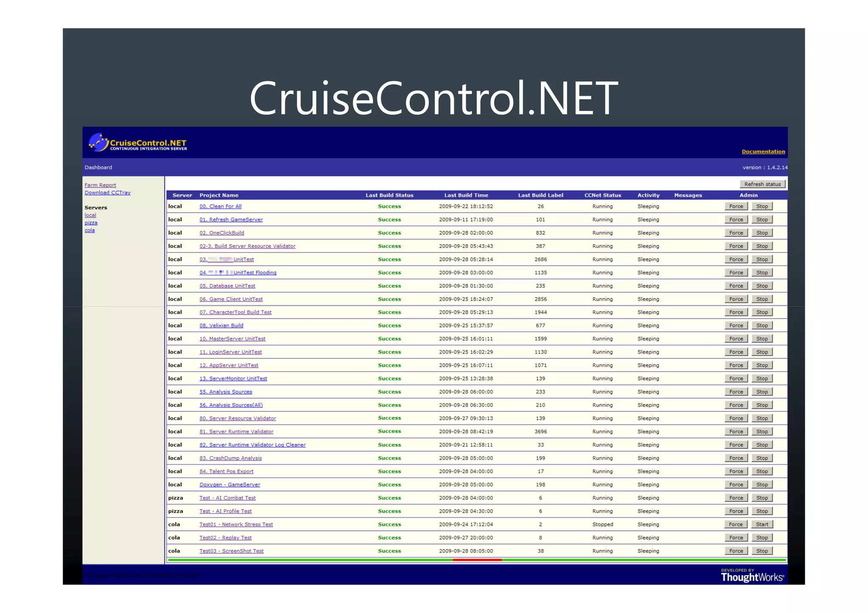Click the Refresh status button

[762, 184]
